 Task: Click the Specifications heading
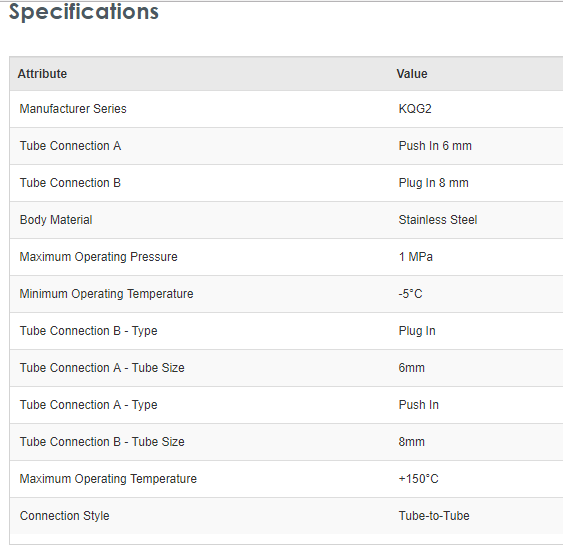coord(83,12)
